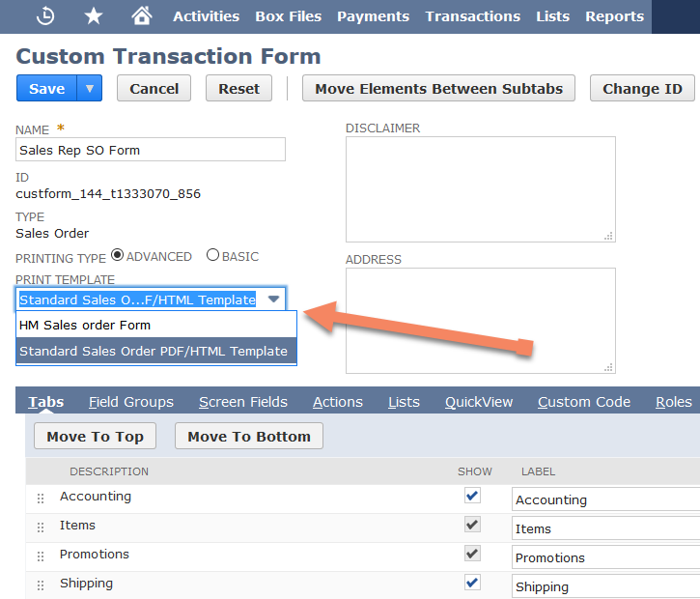Click Move Elements Between Subtabs

439,89
